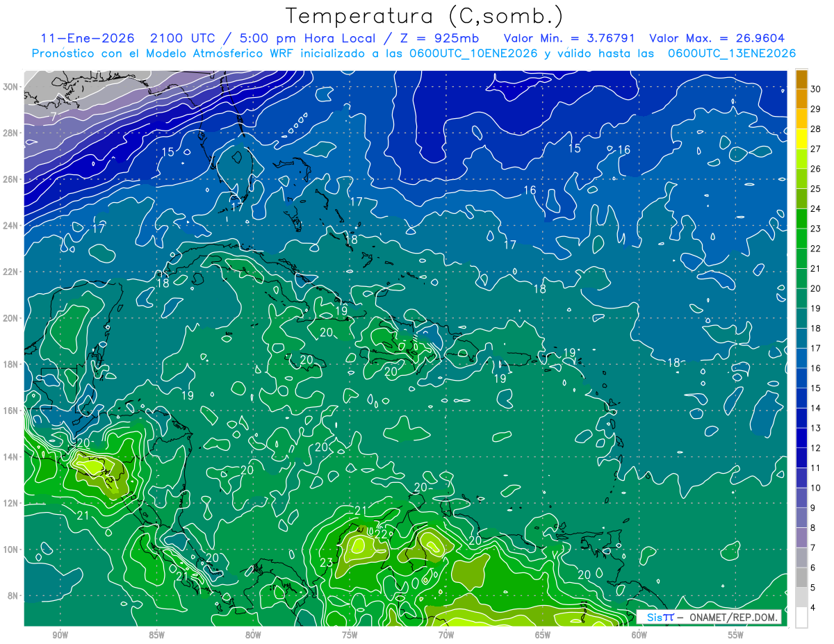This screenshot has height=644, width=834.
Task: Click the 16N latitude axis label
Action: 10,411
